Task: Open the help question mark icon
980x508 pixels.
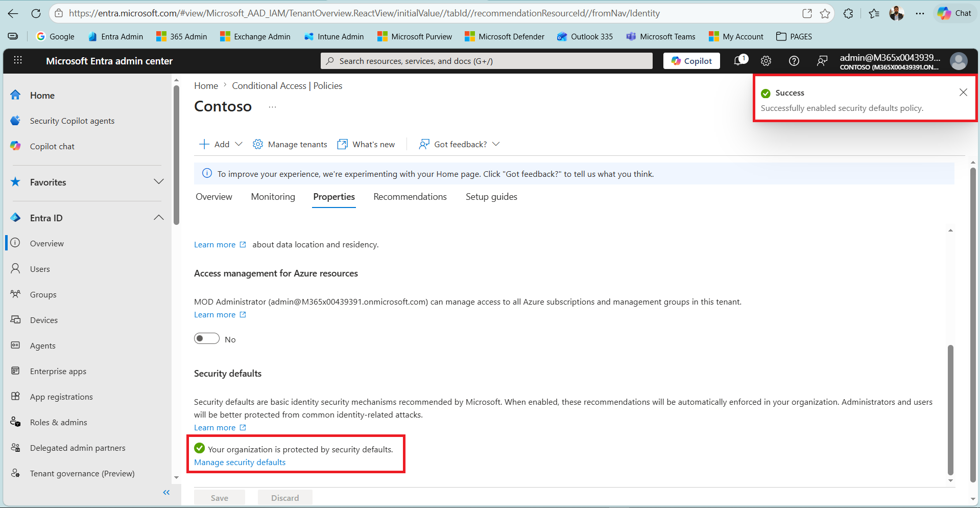Action: (794, 61)
